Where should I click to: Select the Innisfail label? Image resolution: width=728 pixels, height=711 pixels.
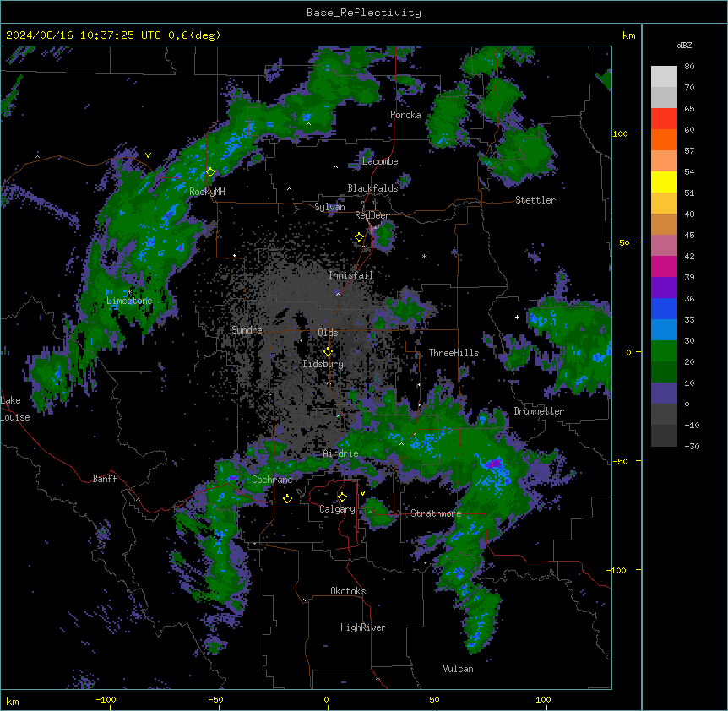[x=351, y=275]
